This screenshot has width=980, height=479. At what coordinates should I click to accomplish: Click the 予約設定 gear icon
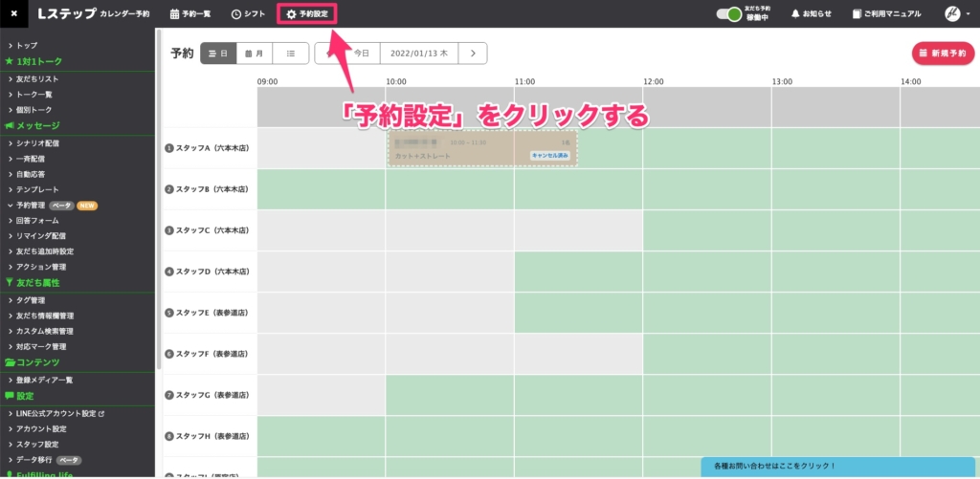[x=291, y=14]
